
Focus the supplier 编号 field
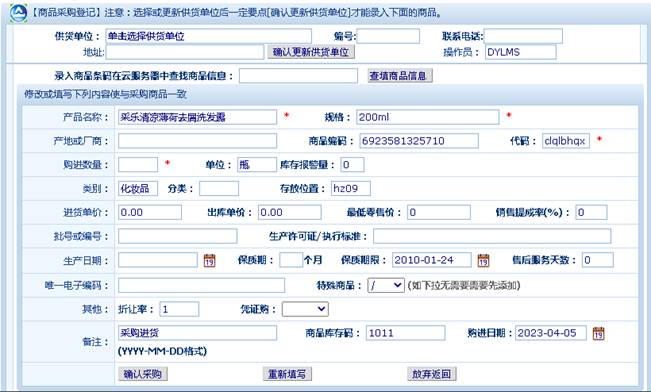(388, 36)
